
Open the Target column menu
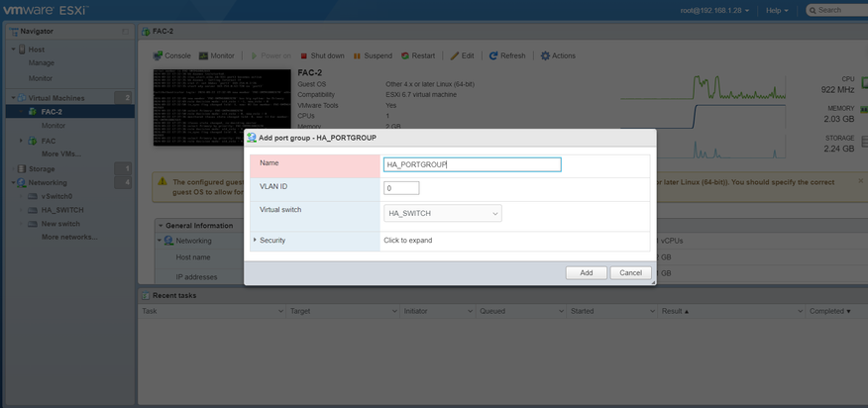392,312
